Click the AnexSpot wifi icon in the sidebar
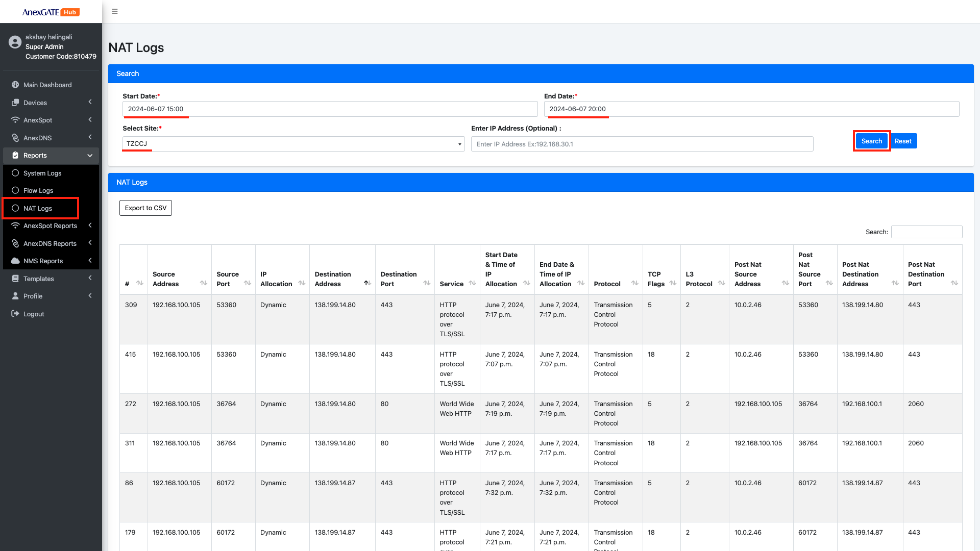Viewport: 980px width, 551px height. pos(15,120)
